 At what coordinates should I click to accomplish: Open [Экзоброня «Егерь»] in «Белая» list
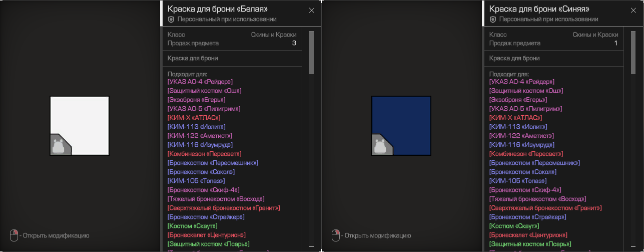point(196,100)
